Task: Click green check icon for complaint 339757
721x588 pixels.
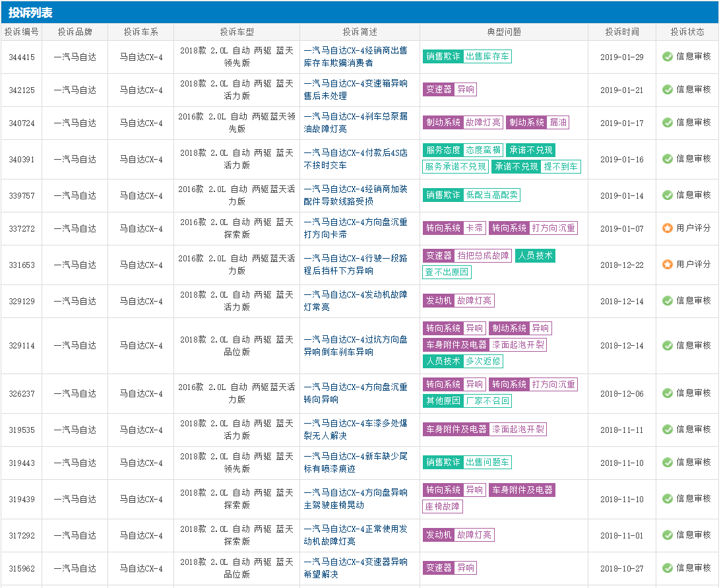Action: (x=667, y=195)
